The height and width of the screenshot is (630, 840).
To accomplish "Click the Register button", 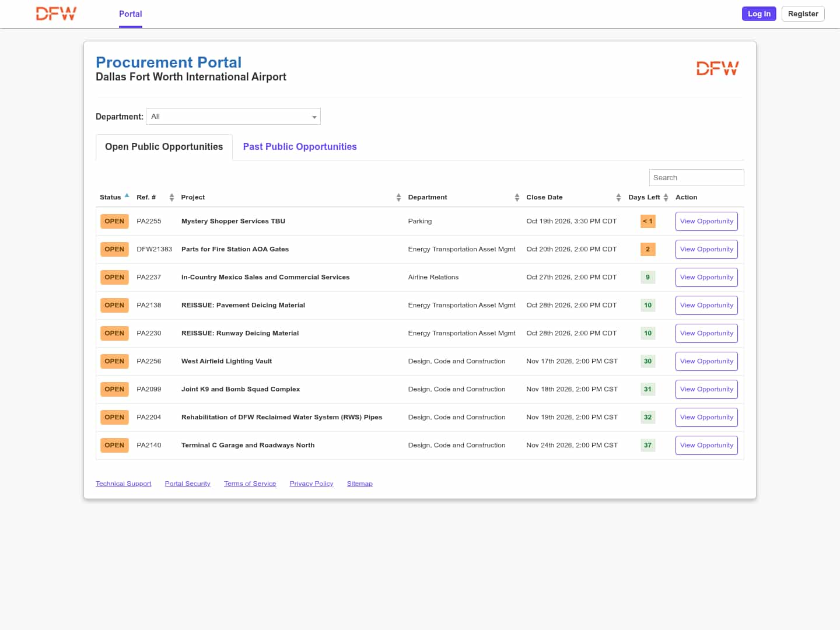I will click(x=803, y=13).
